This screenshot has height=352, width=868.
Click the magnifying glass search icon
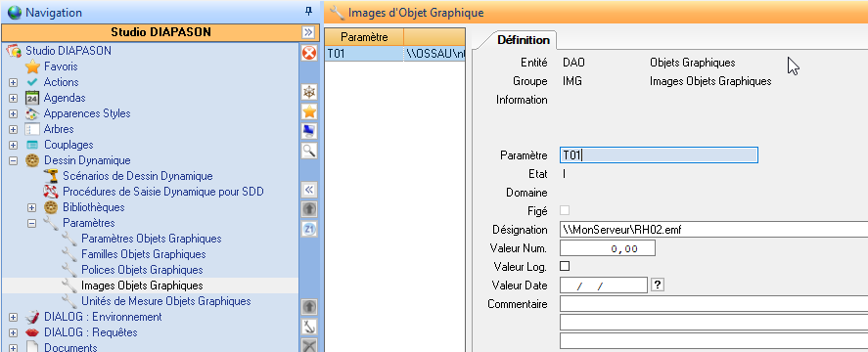tap(309, 150)
